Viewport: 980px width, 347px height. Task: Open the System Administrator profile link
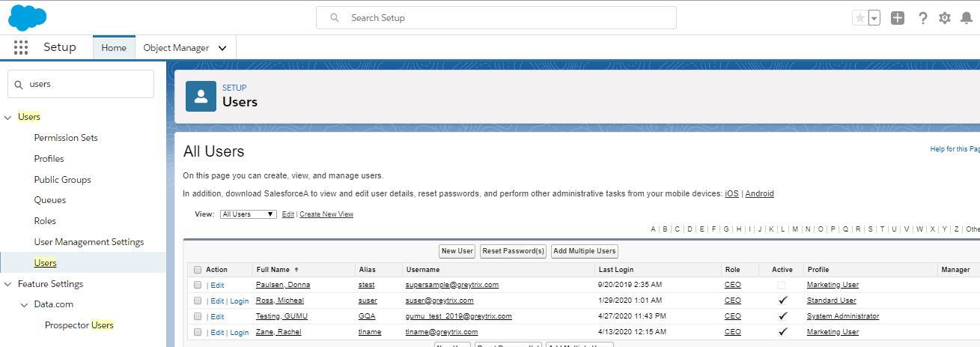pyautogui.click(x=843, y=316)
